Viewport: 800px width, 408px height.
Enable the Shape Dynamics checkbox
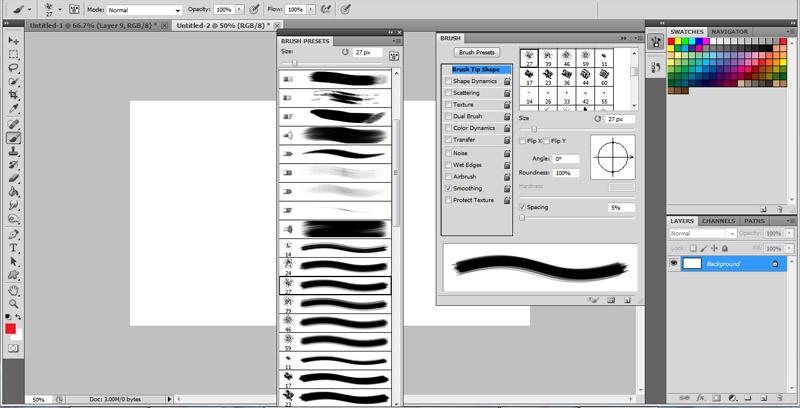[x=448, y=81]
